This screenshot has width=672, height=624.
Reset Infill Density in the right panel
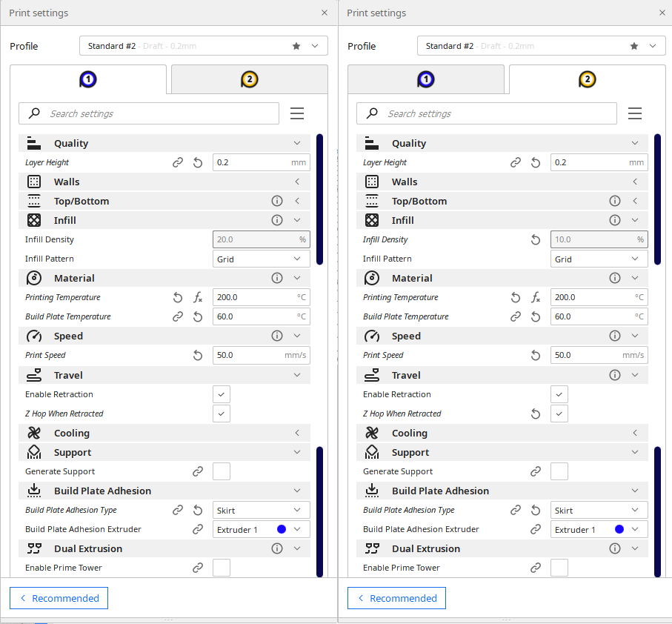(x=535, y=239)
